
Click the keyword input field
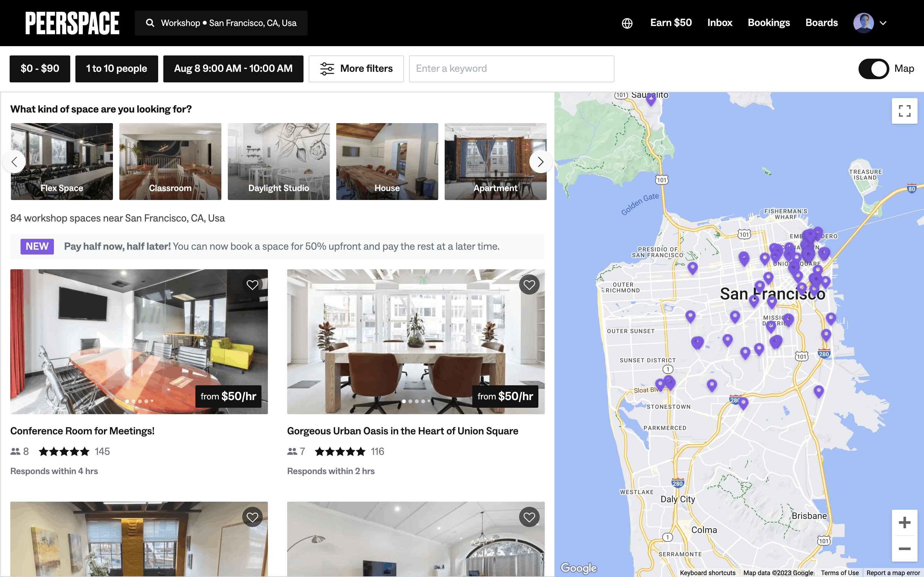click(511, 69)
